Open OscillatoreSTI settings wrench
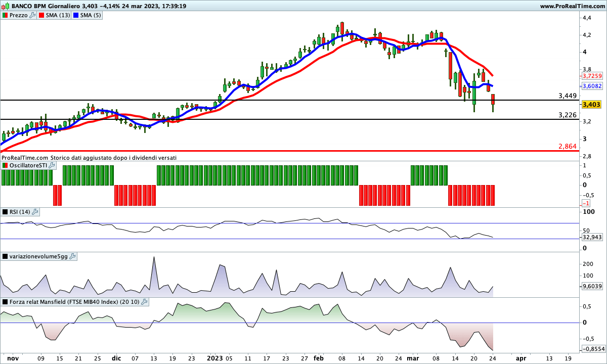607x364 pixels. pyautogui.click(x=52, y=166)
